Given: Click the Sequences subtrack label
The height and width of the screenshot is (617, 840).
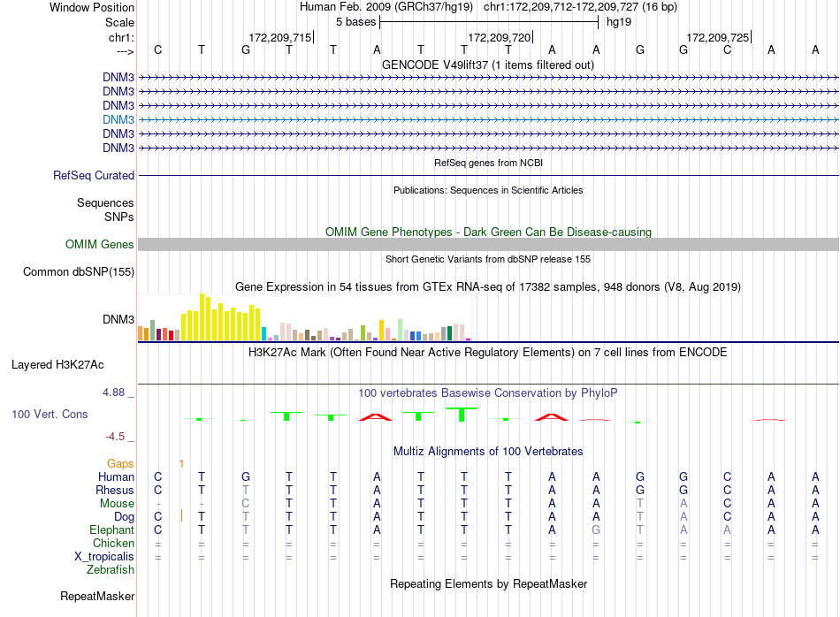Looking at the screenshot, I should pos(105,203).
